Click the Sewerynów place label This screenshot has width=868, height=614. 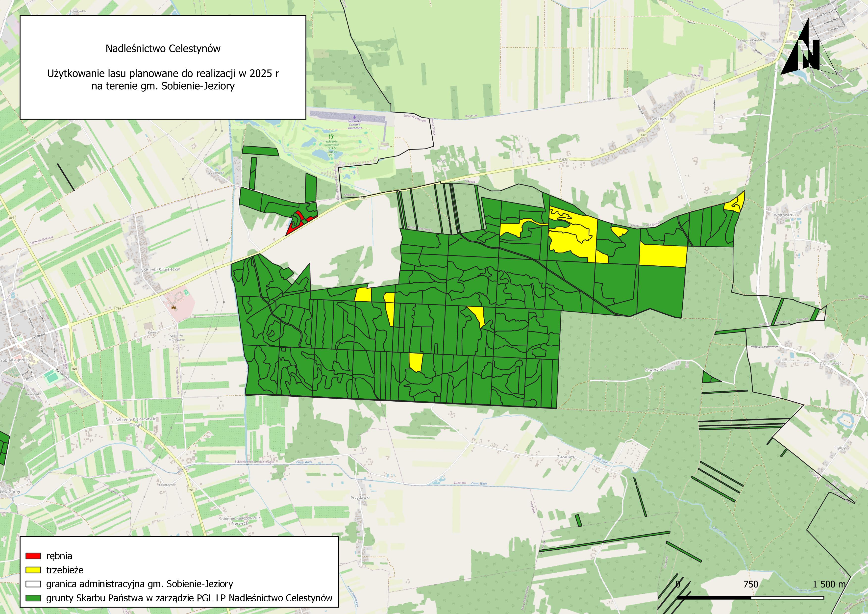656,369
